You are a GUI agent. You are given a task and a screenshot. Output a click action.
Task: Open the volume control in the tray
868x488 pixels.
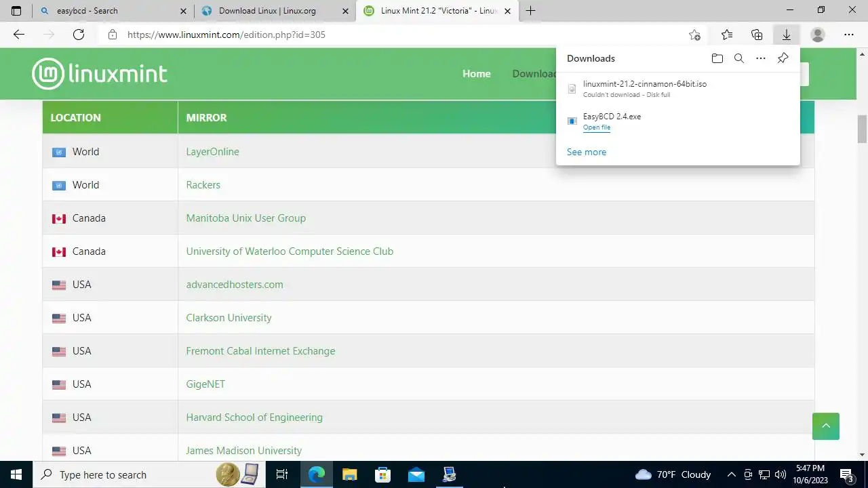(x=780, y=474)
